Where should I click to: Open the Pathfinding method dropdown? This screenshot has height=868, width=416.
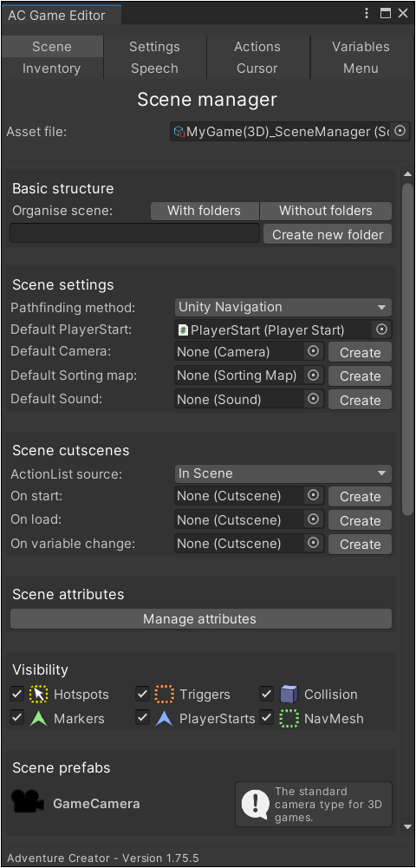(283, 307)
